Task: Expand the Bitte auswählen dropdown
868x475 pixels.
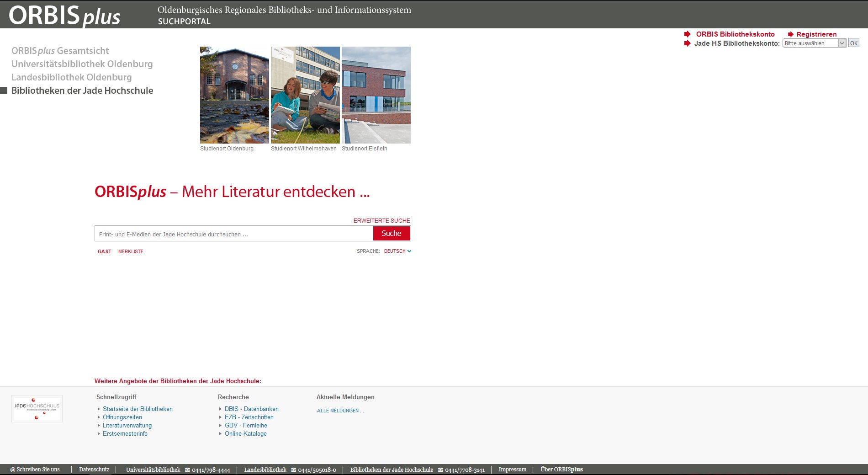Action: click(814, 43)
